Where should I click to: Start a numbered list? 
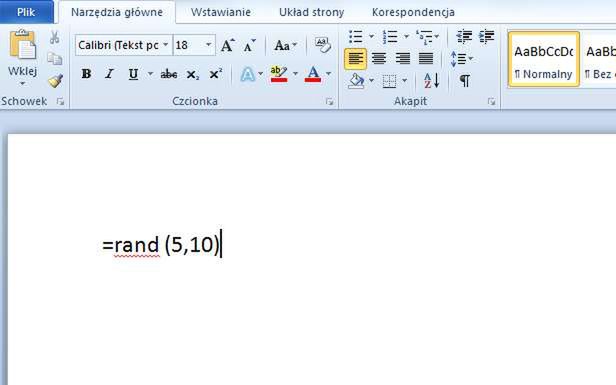click(x=390, y=37)
